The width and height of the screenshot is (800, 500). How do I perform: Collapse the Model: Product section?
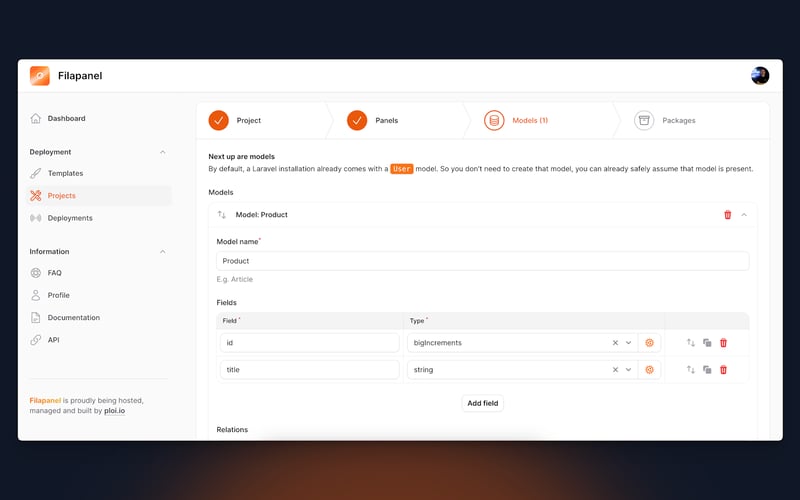pos(744,215)
